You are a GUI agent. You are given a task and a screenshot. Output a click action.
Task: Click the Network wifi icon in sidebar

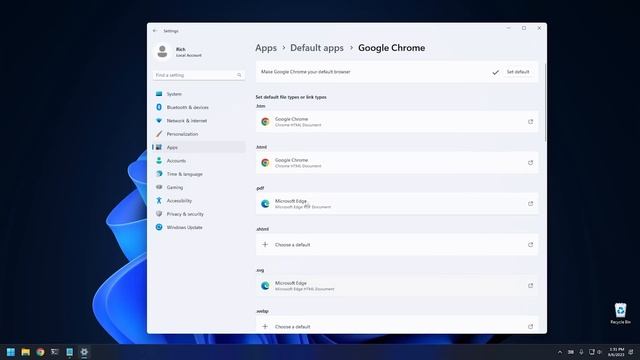tap(159, 121)
